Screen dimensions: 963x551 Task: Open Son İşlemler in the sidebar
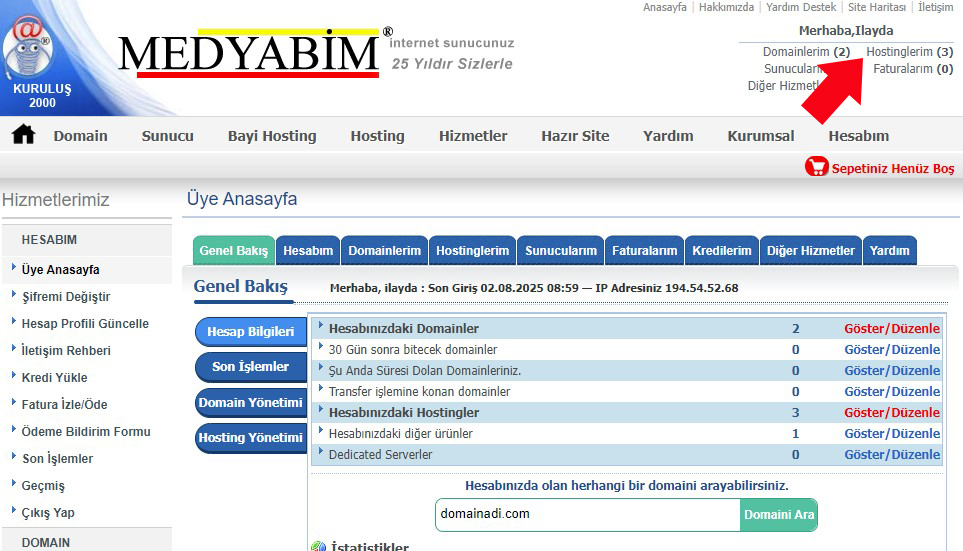[x=57, y=459]
